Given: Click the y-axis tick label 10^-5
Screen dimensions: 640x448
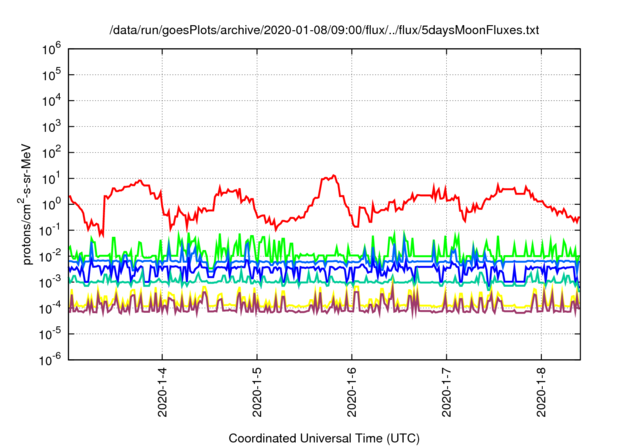Looking at the screenshot, I should (51, 334).
